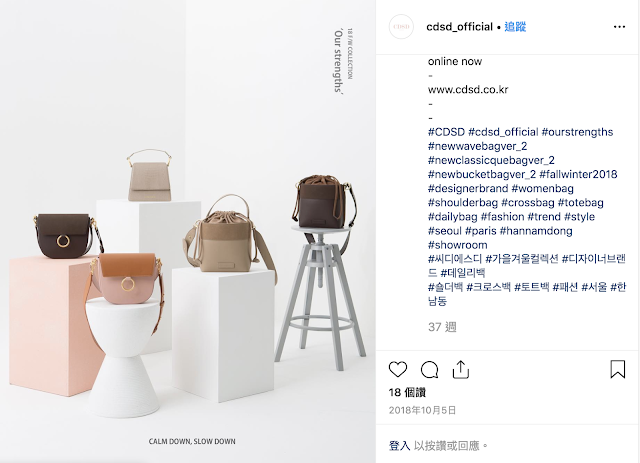Open the #showroom hashtag
The height and width of the screenshot is (463, 640).
(x=458, y=245)
